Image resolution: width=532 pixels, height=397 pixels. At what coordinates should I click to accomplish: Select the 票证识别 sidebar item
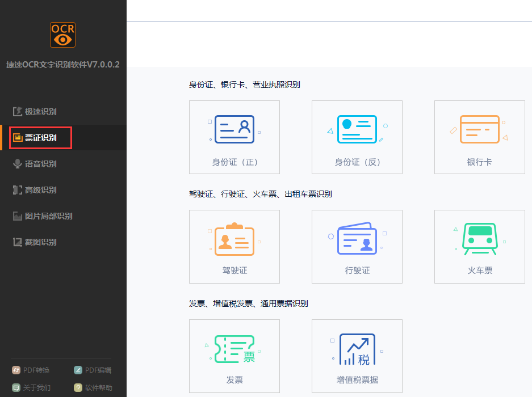click(x=40, y=138)
